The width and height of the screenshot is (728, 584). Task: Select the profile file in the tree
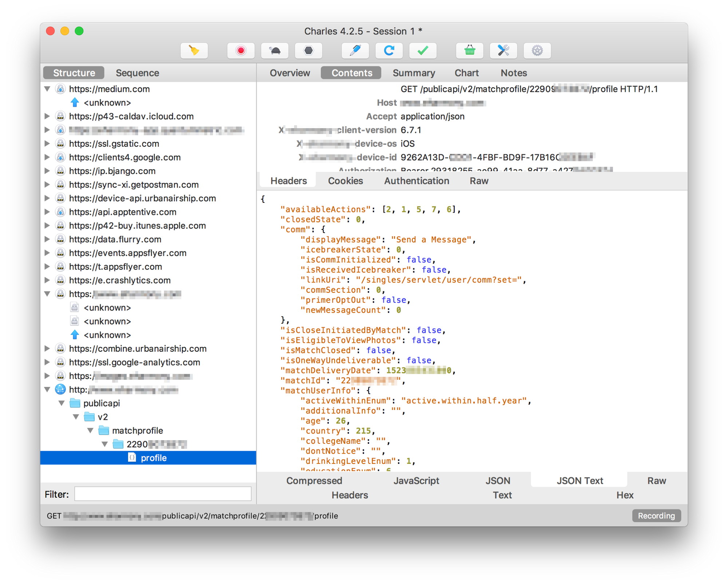pyautogui.click(x=154, y=458)
